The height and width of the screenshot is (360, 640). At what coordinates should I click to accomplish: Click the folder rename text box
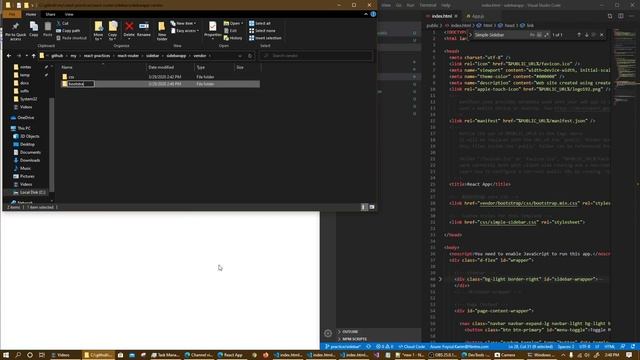point(81,84)
